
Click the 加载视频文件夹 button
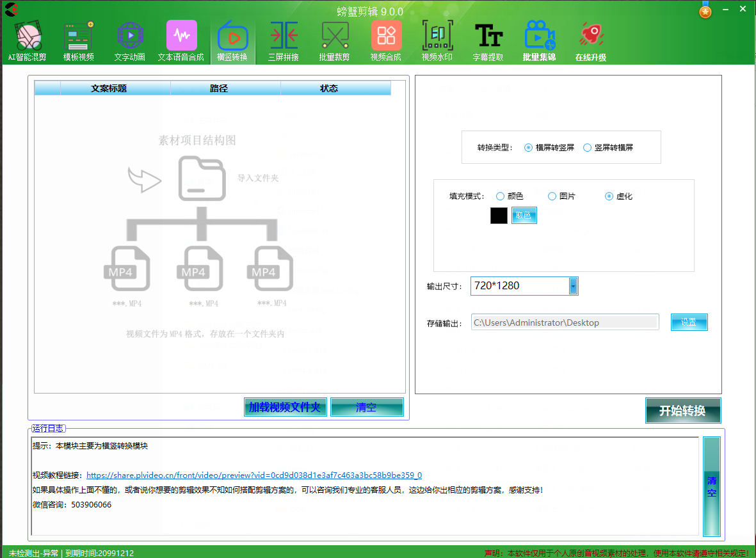click(285, 407)
